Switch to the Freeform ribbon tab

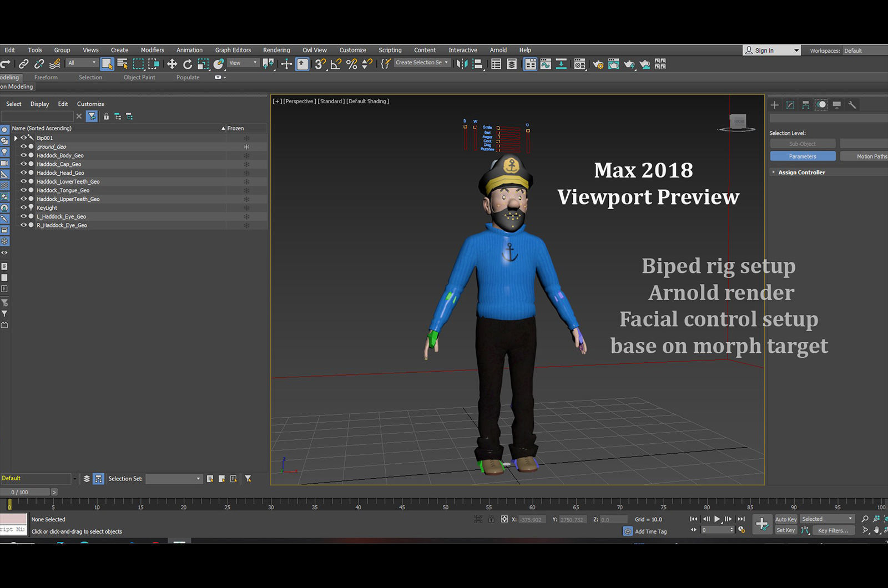coord(46,78)
